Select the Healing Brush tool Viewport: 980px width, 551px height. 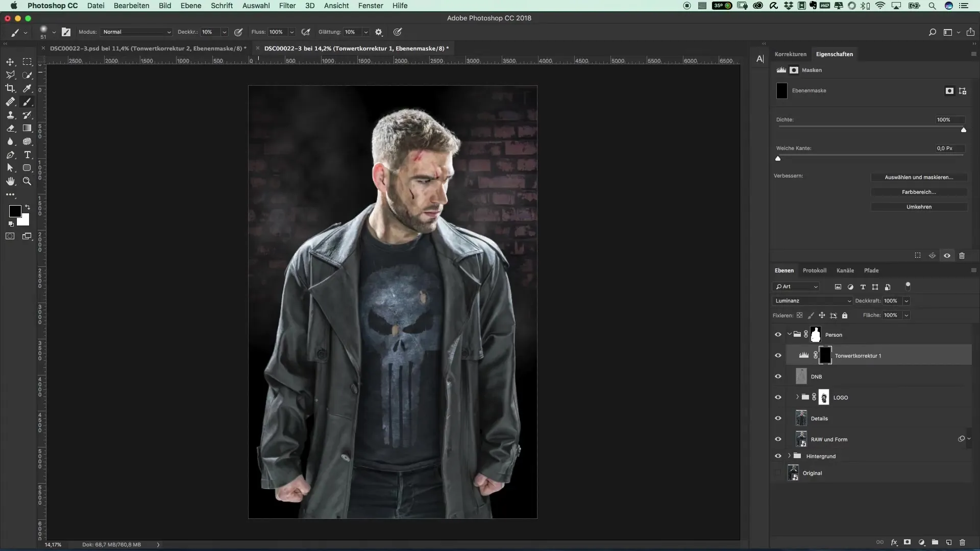10,102
